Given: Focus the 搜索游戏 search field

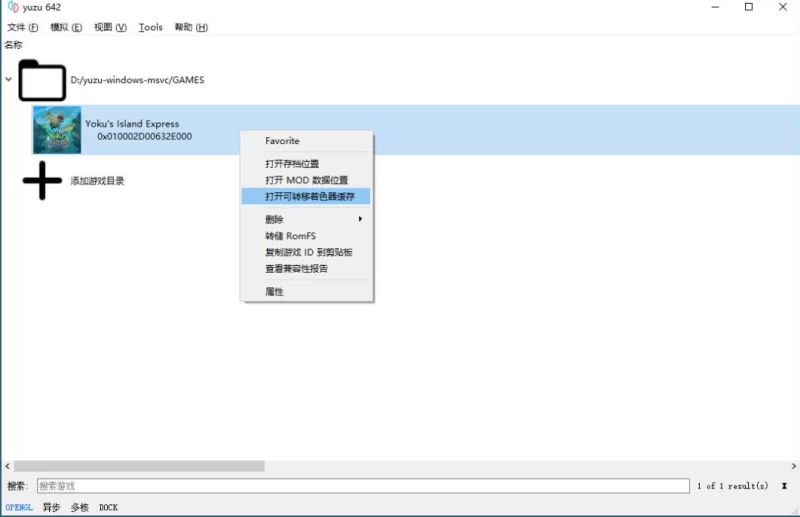Looking at the screenshot, I should coord(363,486).
